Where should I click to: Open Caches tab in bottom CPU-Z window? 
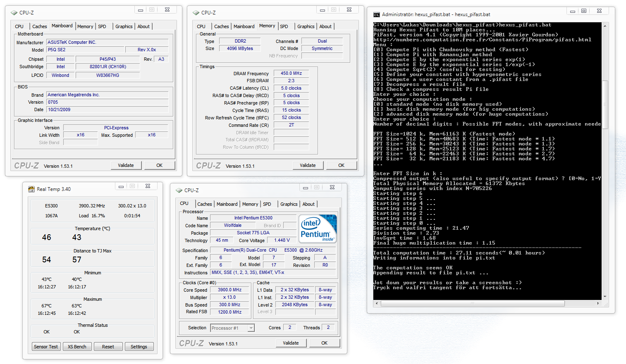point(205,204)
